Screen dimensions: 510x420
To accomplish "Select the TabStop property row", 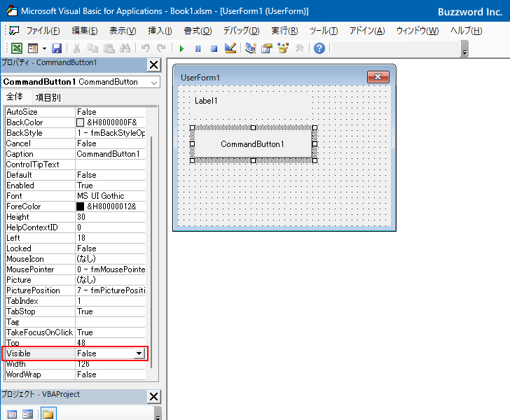I will coord(76,311).
